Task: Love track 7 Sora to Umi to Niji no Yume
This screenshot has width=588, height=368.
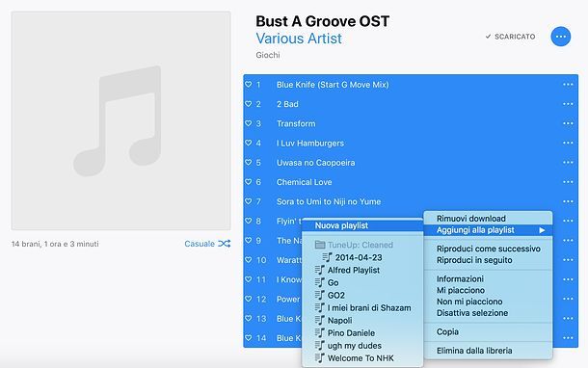Action: point(249,201)
